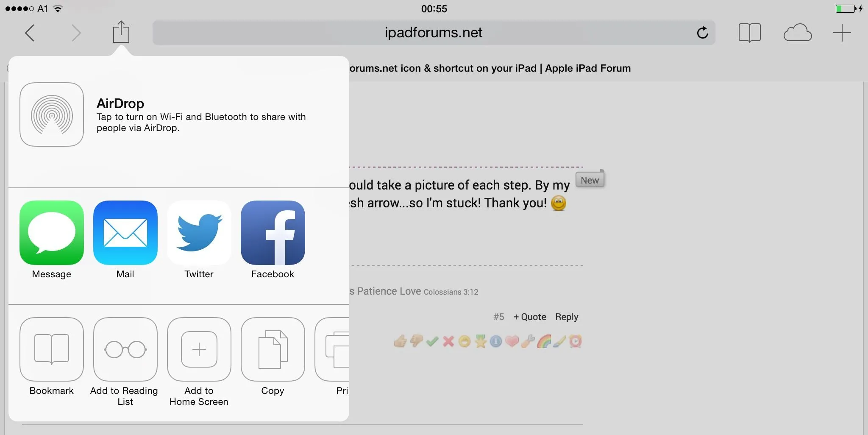Open a new tab with plus
Image resolution: width=868 pixels, height=435 pixels.
(842, 33)
